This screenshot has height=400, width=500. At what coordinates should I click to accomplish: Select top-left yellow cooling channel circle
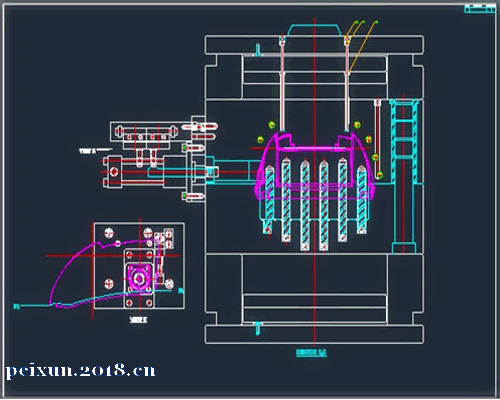(x=272, y=125)
